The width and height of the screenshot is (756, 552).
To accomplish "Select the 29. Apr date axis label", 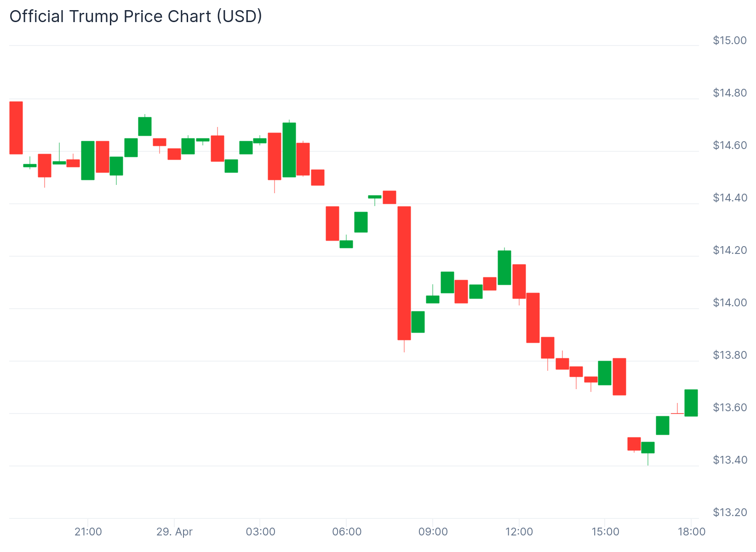I will pos(174,532).
